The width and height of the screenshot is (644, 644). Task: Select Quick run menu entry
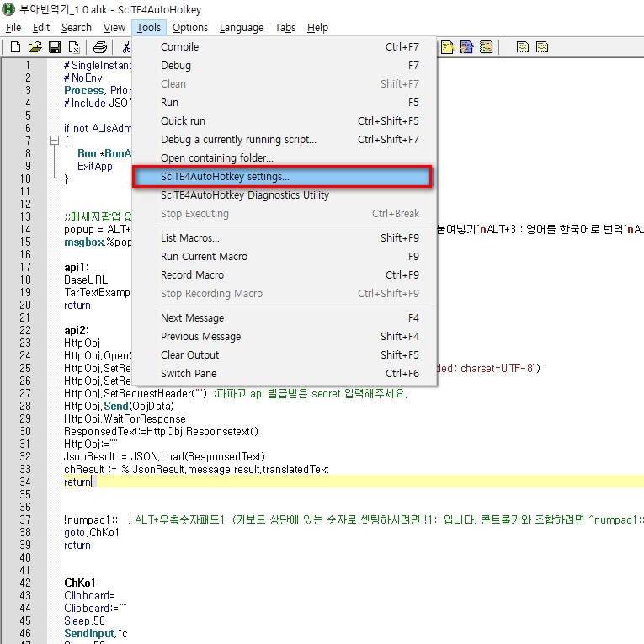pyautogui.click(x=285, y=120)
